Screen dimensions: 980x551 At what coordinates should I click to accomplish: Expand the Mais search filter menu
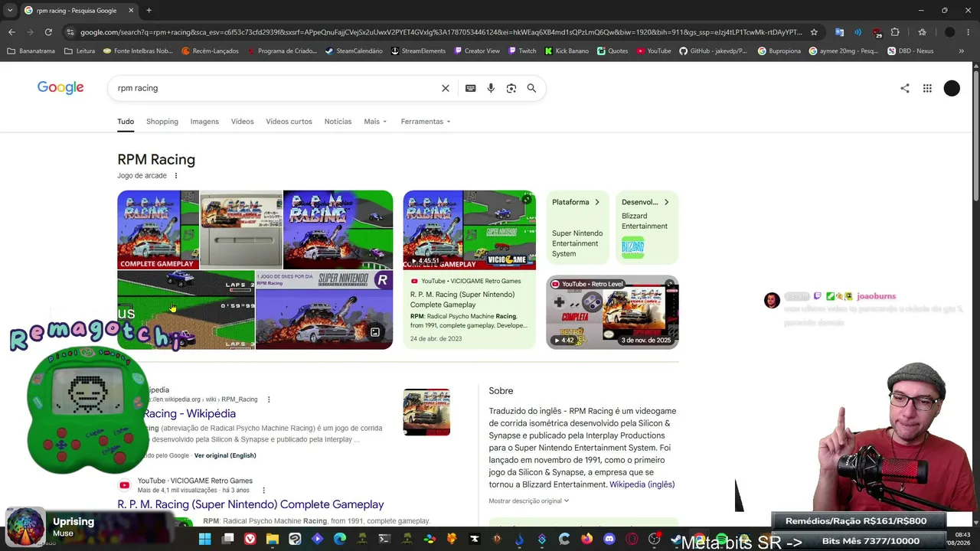click(x=375, y=122)
